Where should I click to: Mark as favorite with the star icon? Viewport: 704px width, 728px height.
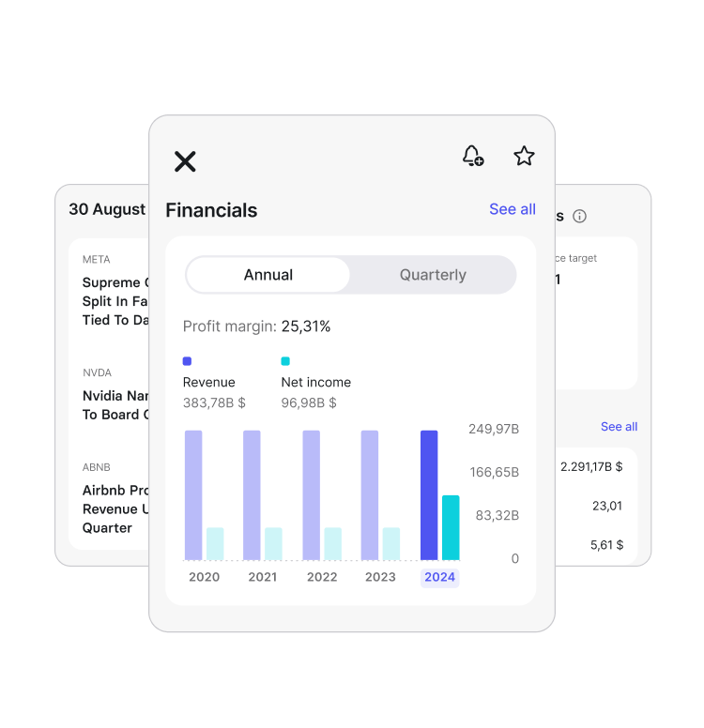point(524,156)
